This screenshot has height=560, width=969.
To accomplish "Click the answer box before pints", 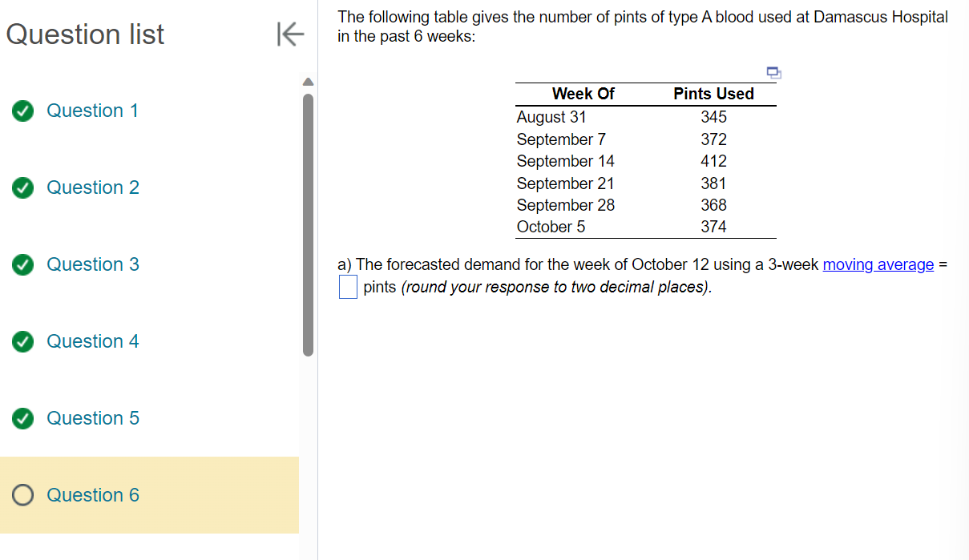I will click(x=347, y=286).
